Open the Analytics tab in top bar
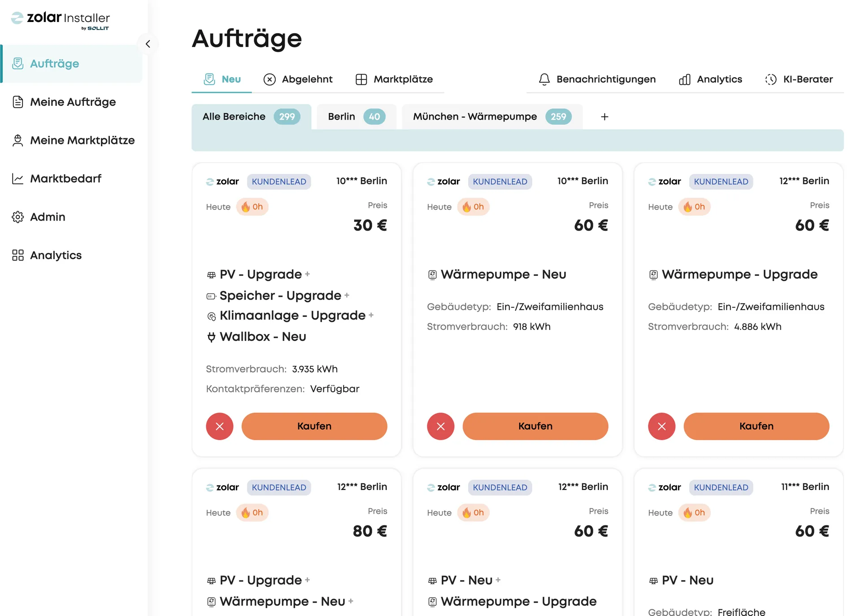Screen dimensions: 861x616 click(710, 79)
